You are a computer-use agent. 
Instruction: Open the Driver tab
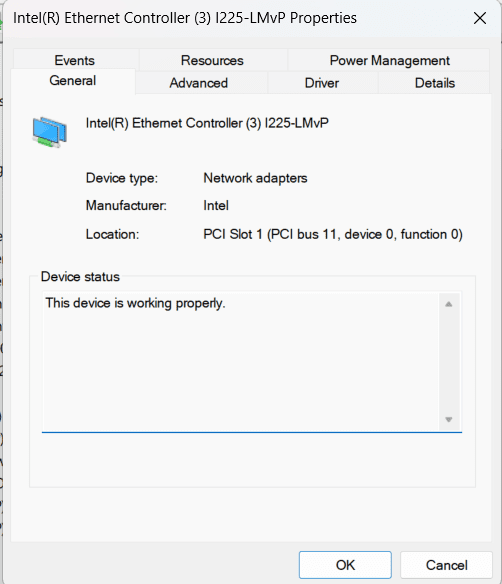322,83
